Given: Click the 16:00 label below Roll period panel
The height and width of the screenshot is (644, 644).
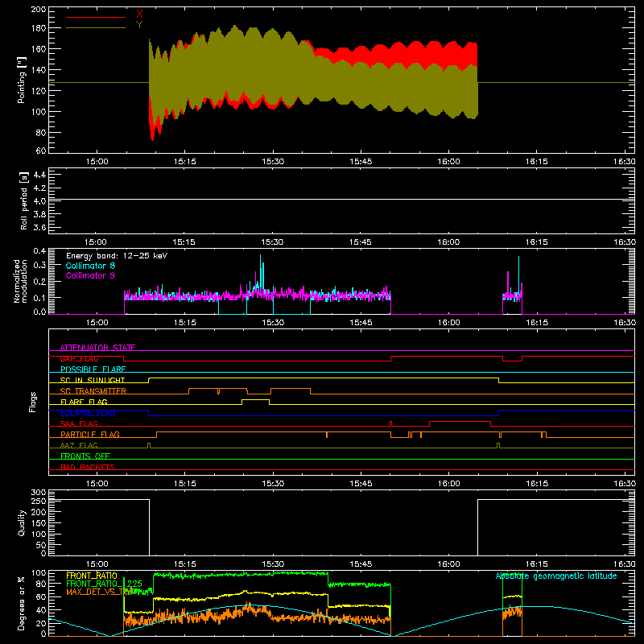Looking at the screenshot, I should click(448, 242).
